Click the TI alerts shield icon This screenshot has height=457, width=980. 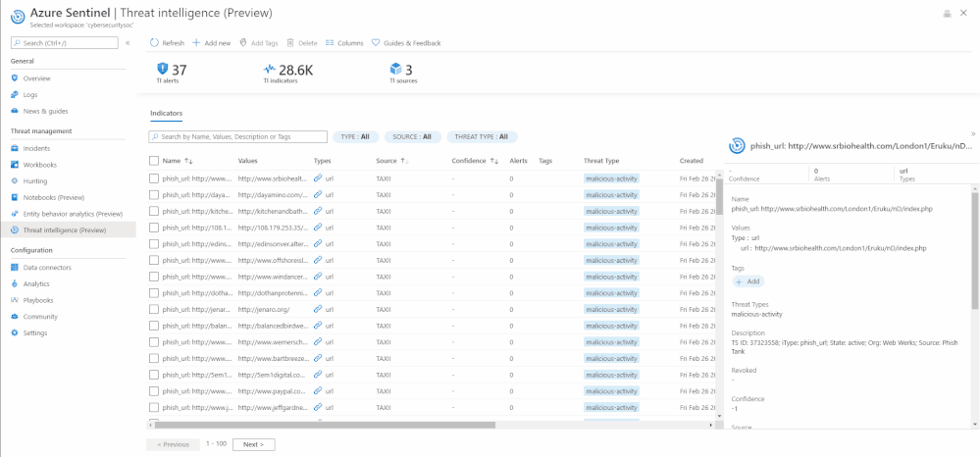(x=163, y=69)
